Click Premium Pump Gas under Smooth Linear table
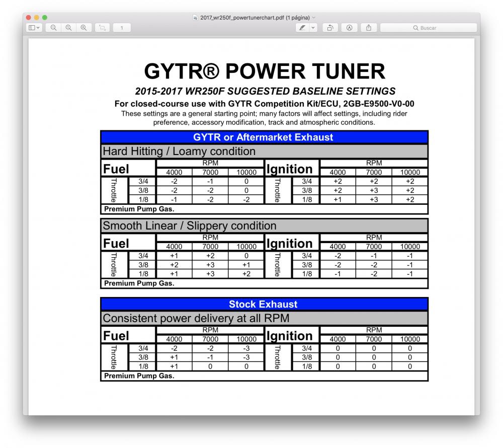Image resolution: width=503 pixels, height=448 pixels. [x=139, y=283]
